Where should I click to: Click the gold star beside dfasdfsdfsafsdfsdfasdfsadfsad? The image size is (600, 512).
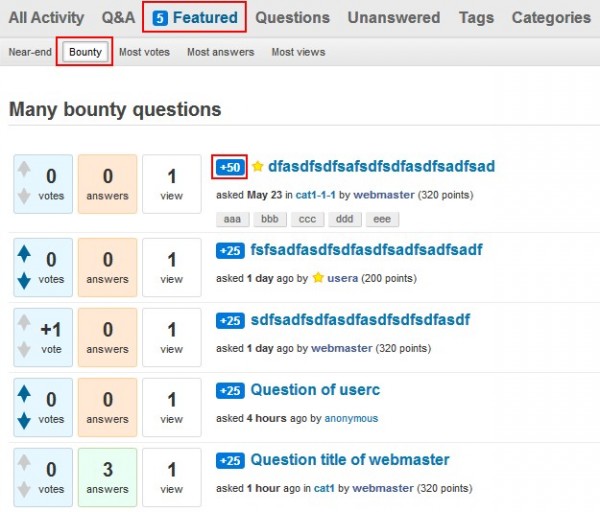point(258,166)
